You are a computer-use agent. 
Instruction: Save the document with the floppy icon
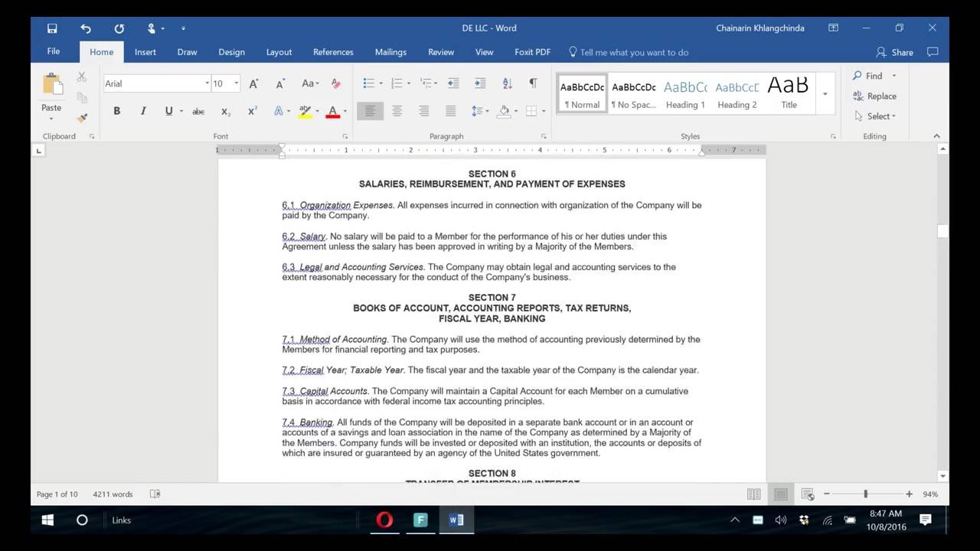point(52,28)
